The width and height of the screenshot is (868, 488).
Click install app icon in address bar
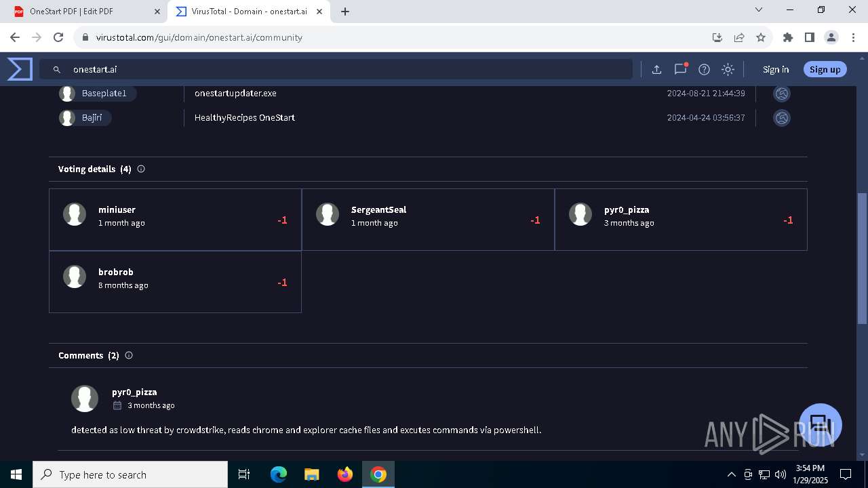[x=717, y=37]
